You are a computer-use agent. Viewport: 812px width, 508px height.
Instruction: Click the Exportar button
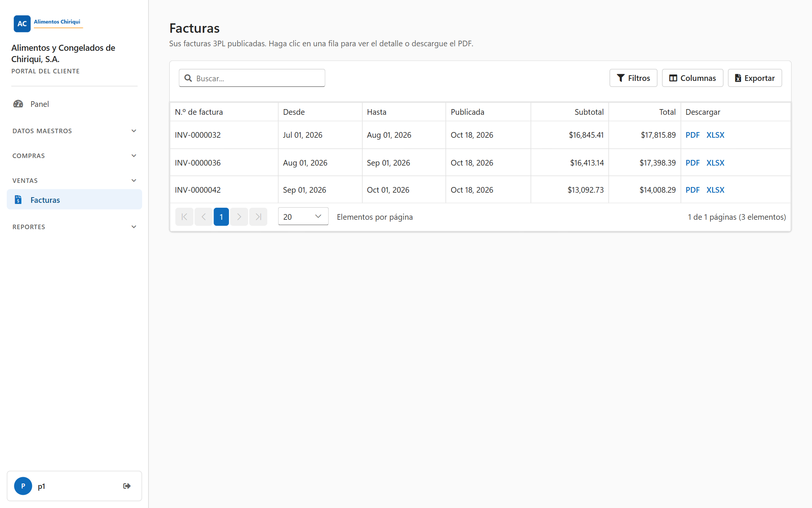[x=755, y=78]
